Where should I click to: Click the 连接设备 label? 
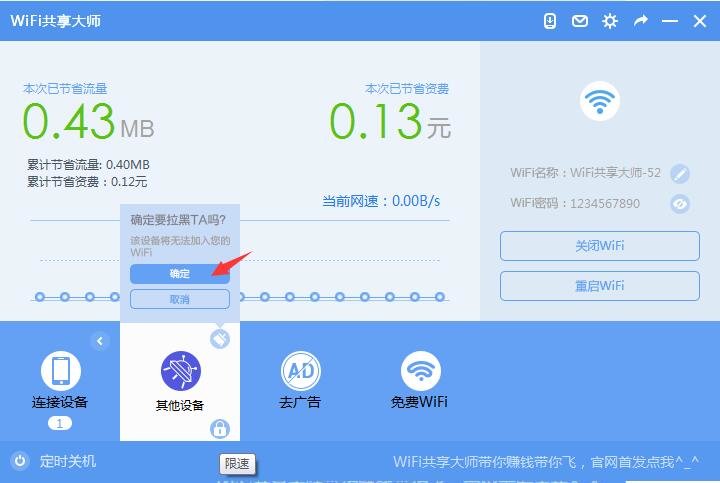click(x=60, y=402)
